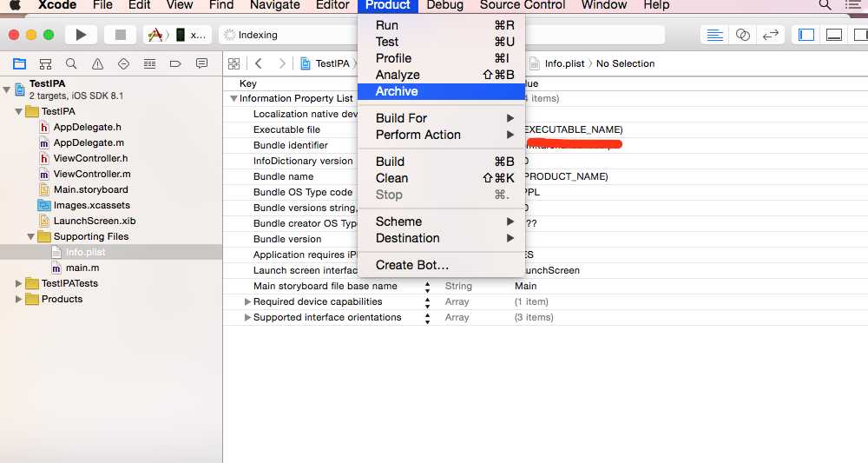Open the Breakpoint navigator icon

coord(175,63)
